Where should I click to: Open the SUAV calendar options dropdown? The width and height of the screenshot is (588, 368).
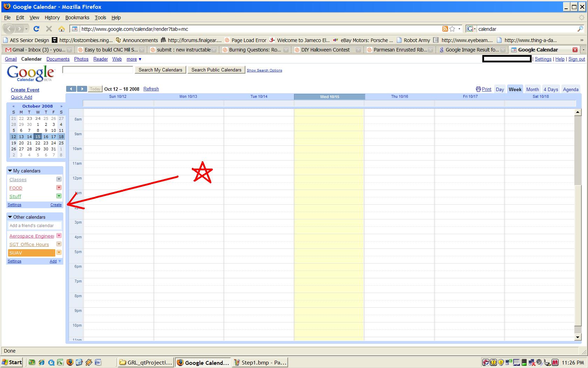point(59,252)
